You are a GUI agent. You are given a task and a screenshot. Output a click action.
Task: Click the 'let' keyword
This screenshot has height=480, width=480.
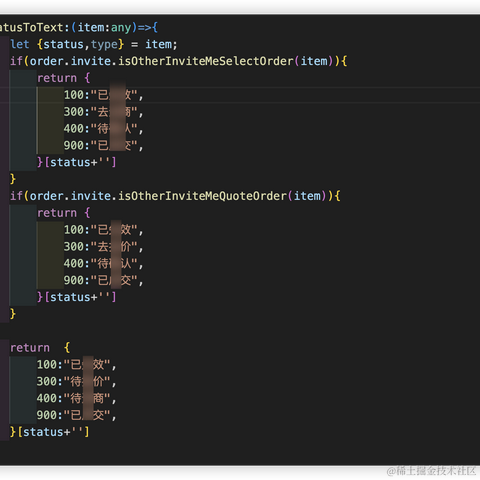[x=20, y=44]
